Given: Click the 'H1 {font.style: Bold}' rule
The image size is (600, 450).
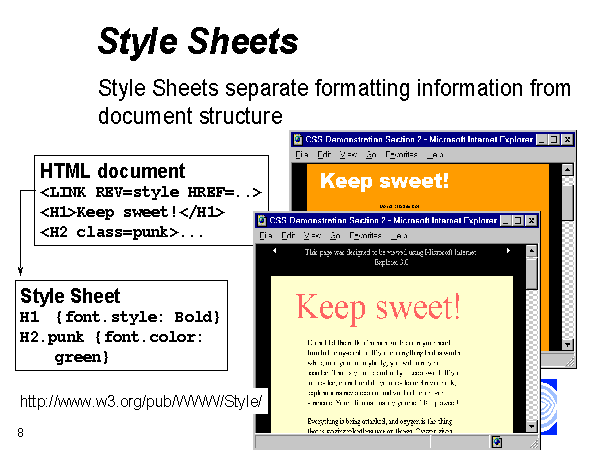Looking at the screenshot, I should point(120,317).
